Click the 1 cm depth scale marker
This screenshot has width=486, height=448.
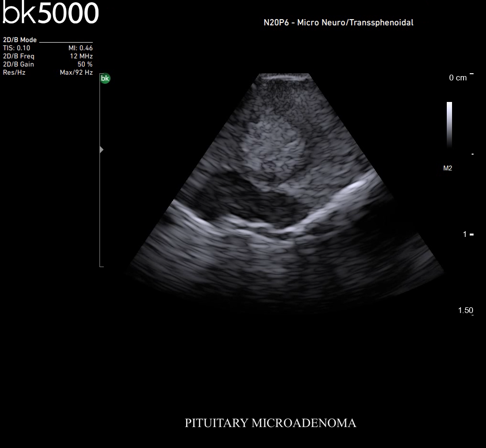click(464, 234)
